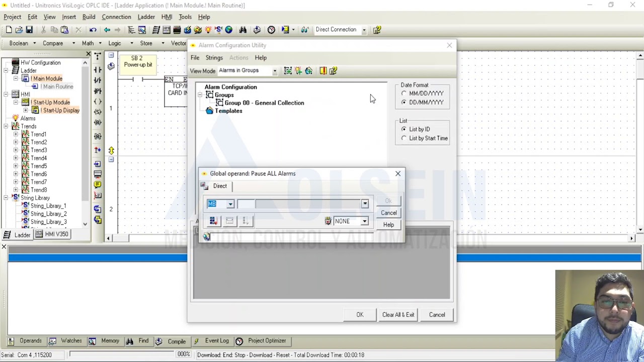The image size is (644, 362).
Task: Create a new project with New icon
Action: click(x=9, y=30)
